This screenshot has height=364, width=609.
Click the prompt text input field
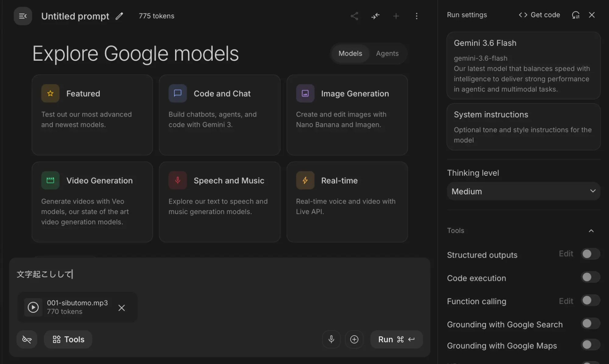point(219,274)
